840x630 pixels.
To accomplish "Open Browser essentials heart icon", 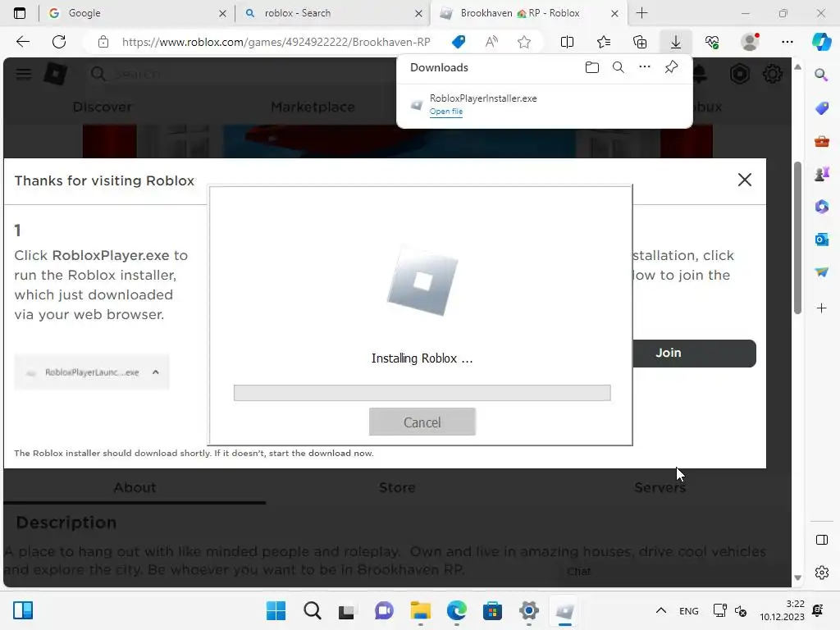I will (712, 42).
